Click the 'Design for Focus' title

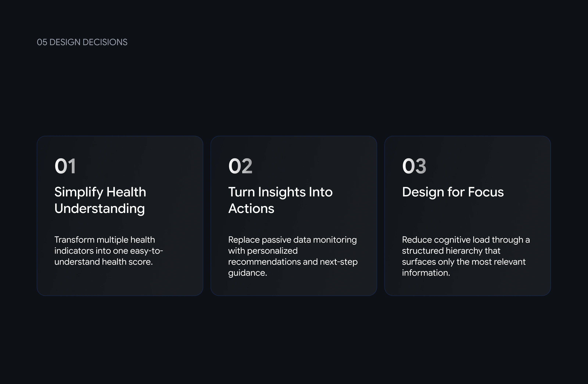tap(453, 192)
